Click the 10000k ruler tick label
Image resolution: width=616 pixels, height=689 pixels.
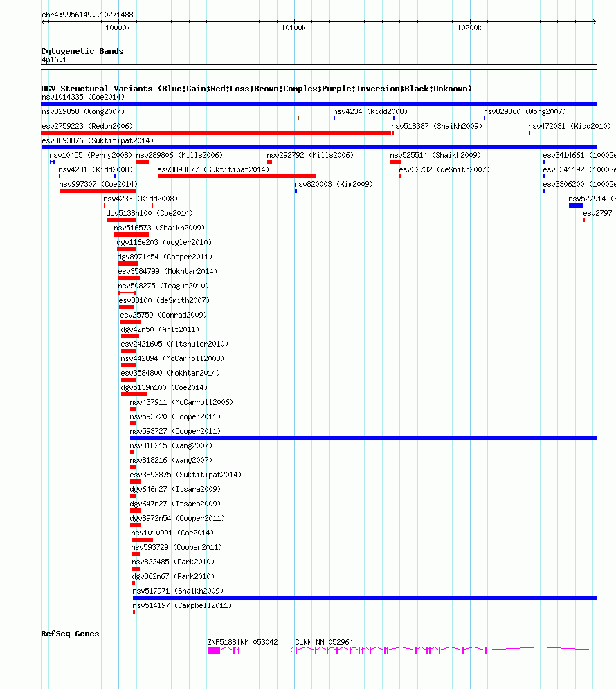(x=118, y=28)
